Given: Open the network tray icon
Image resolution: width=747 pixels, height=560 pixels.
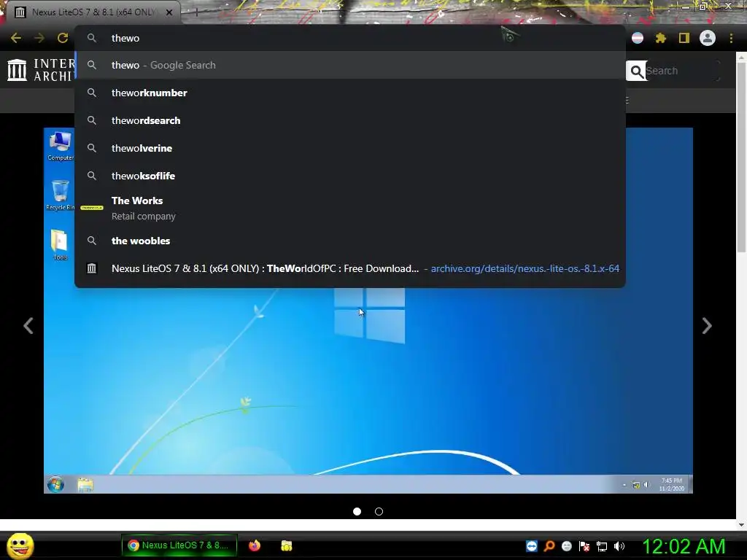Looking at the screenshot, I should [602, 546].
